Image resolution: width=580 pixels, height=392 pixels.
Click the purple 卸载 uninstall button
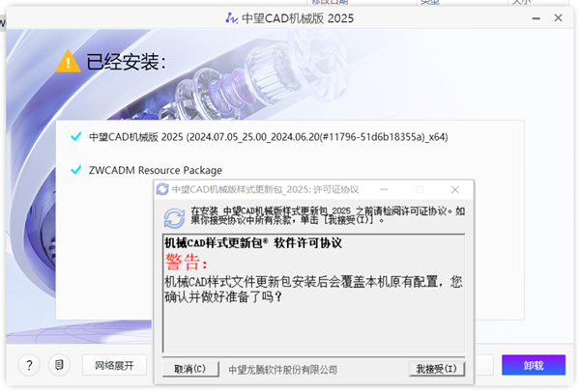tap(534, 365)
